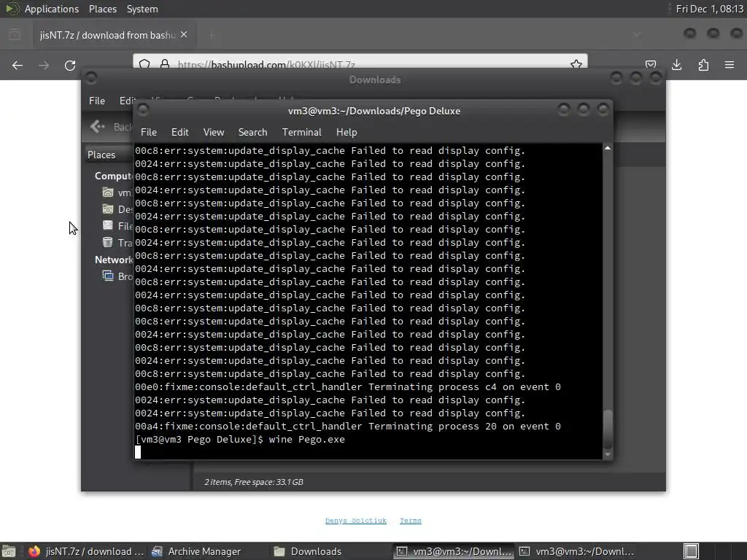Open a new tab with the plus button
The width and height of the screenshot is (747, 560).
click(212, 34)
